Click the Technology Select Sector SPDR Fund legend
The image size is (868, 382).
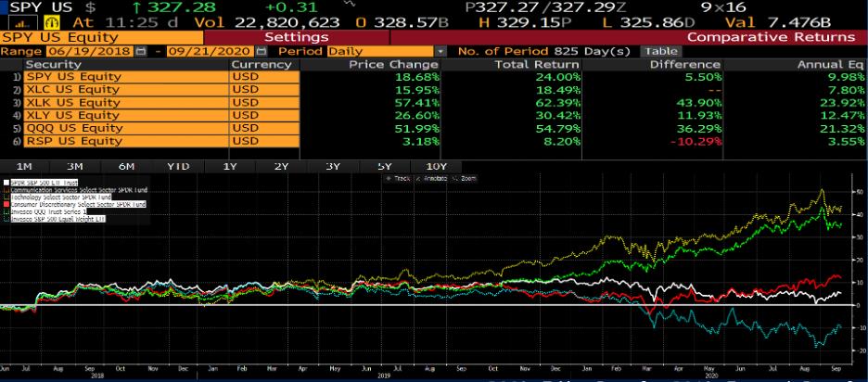[x=61, y=197]
